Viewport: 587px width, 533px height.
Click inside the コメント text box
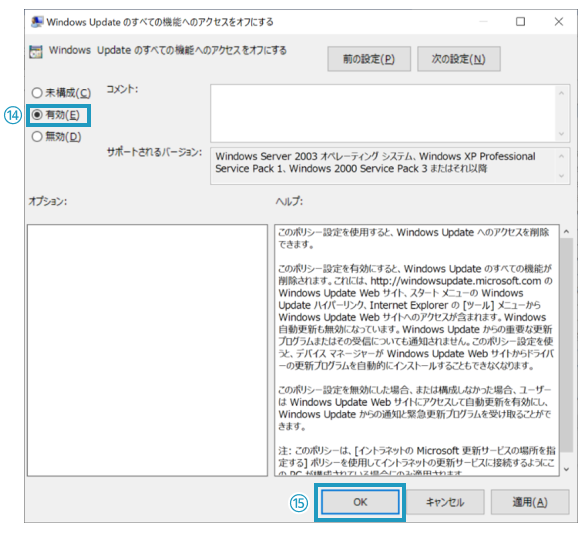tap(383, 113)
